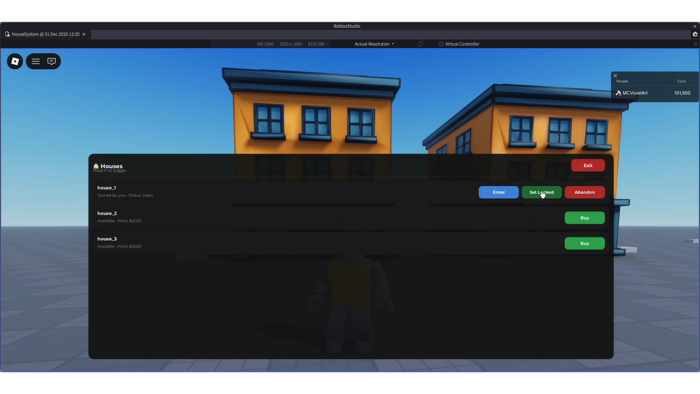The width and height of the screenshot is (700, 394).
Task: Click the 8192 MB memory label
Action: [x=316, y=44]
